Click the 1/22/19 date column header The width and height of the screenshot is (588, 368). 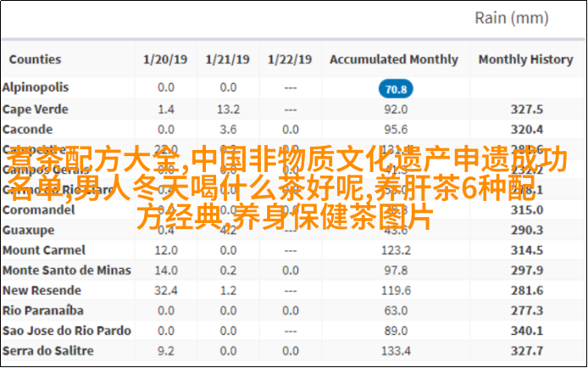(x=290, y=59)
